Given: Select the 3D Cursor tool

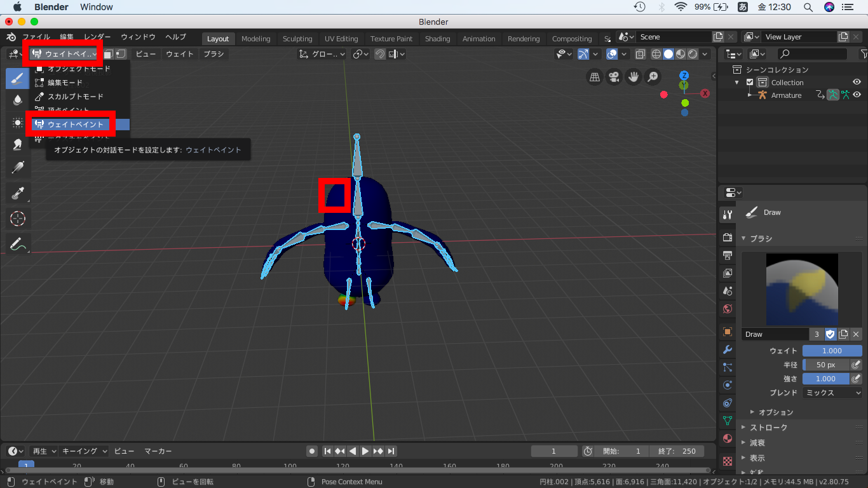Looking at the screenshot, I should coord(17,219).
